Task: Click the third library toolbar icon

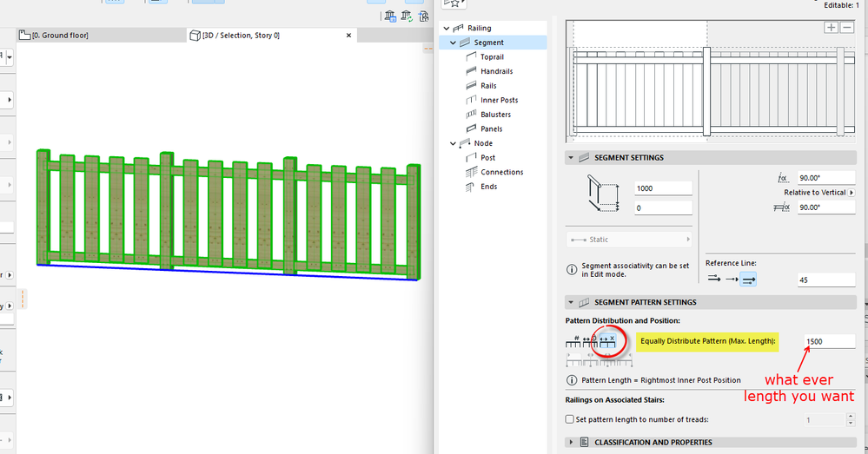Action: (423, 16)
